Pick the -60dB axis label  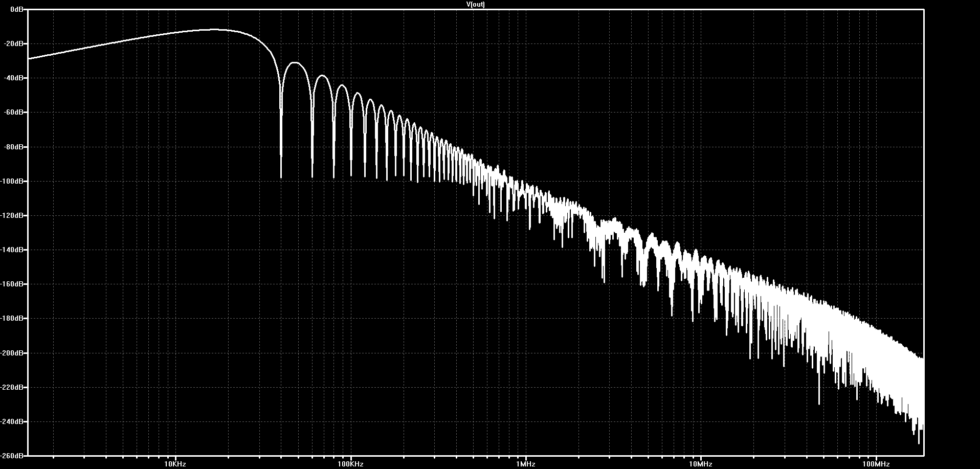pos(14,112)
